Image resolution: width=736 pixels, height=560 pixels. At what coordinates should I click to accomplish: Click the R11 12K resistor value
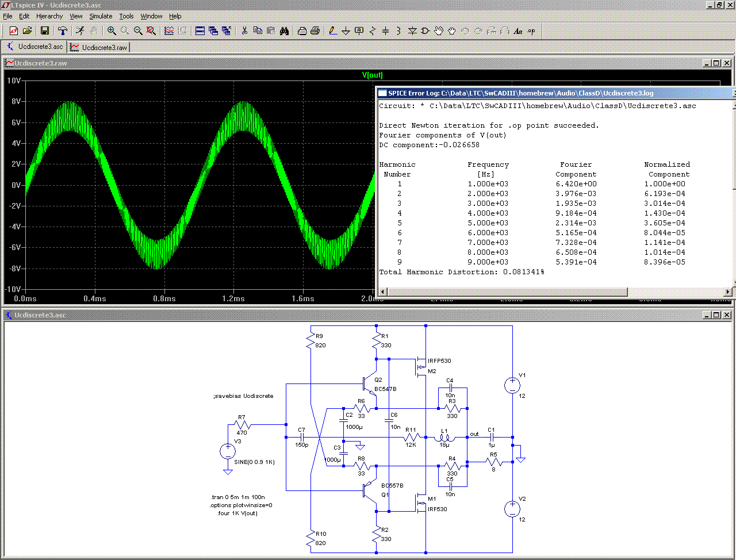411,445
